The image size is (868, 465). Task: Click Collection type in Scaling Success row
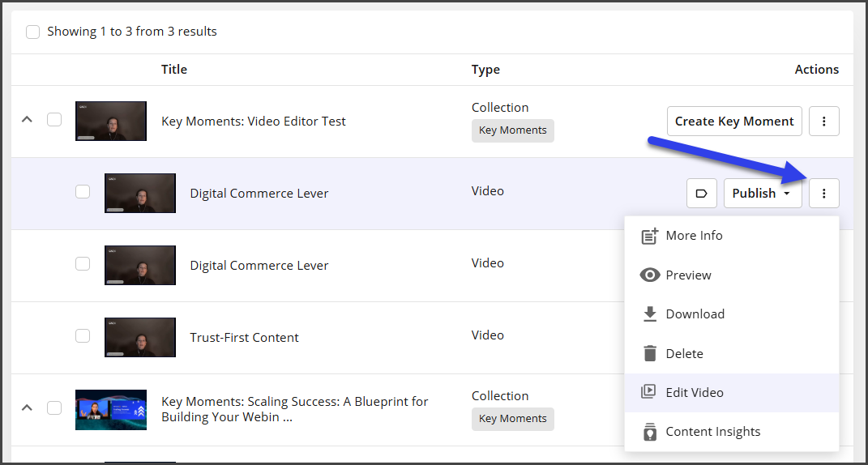click(500, 396)
